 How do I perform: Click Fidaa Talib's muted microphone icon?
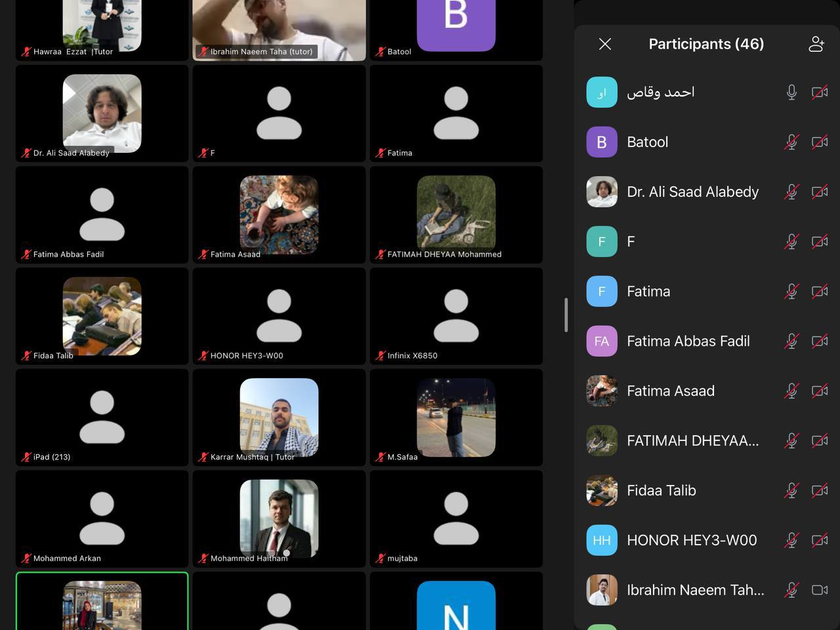coord(791,491)
